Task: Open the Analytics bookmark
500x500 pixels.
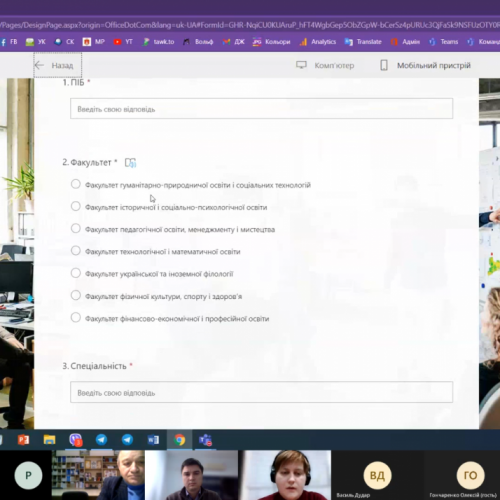Action: point(318,42)
